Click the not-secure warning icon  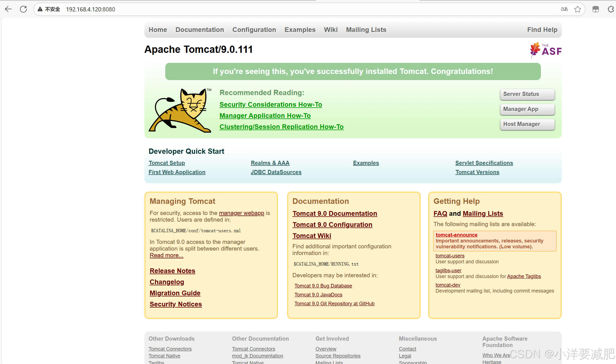(x=40, y=9)
